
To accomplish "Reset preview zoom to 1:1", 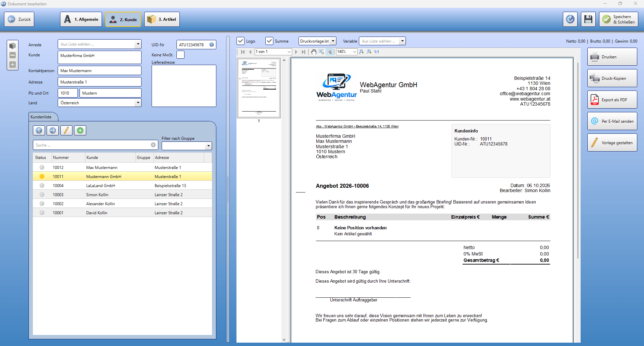I will [x=377, y=52].
